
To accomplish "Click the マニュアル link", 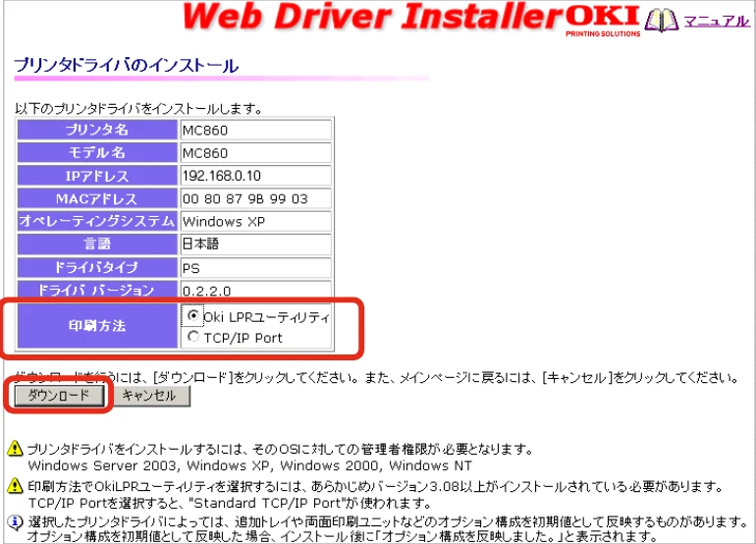I will (x=716, y=22).
